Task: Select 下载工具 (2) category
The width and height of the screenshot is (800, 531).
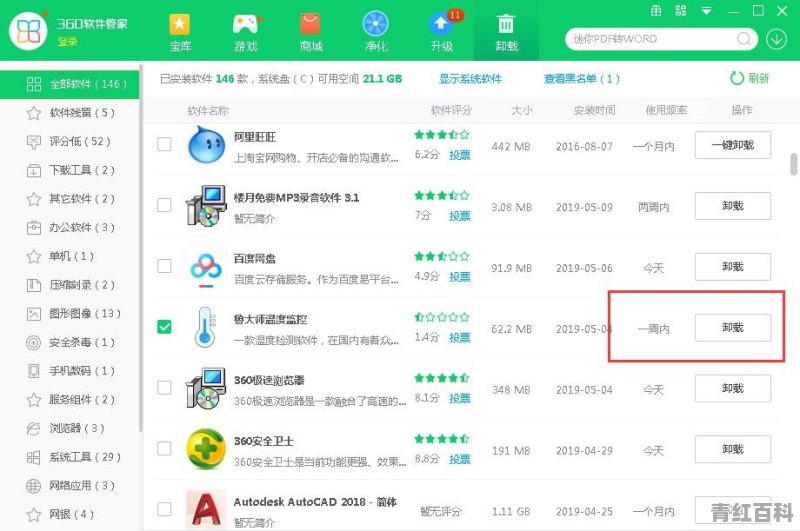Action: tap(69, 170)
